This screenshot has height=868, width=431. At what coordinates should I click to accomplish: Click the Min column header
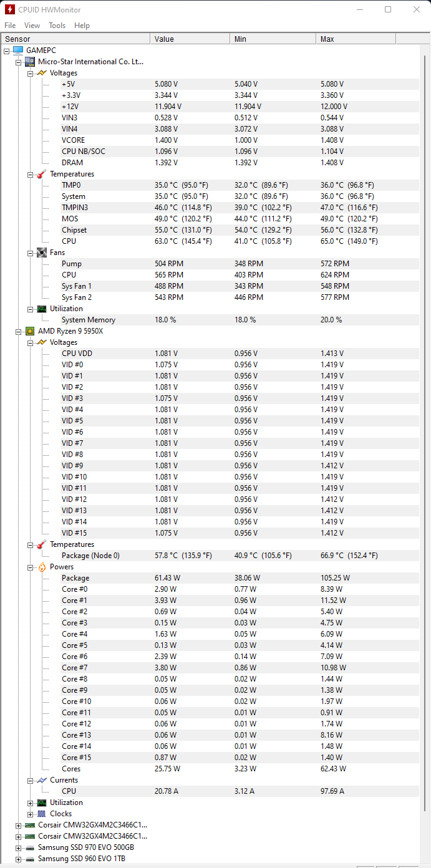click(x=273, y=39)
